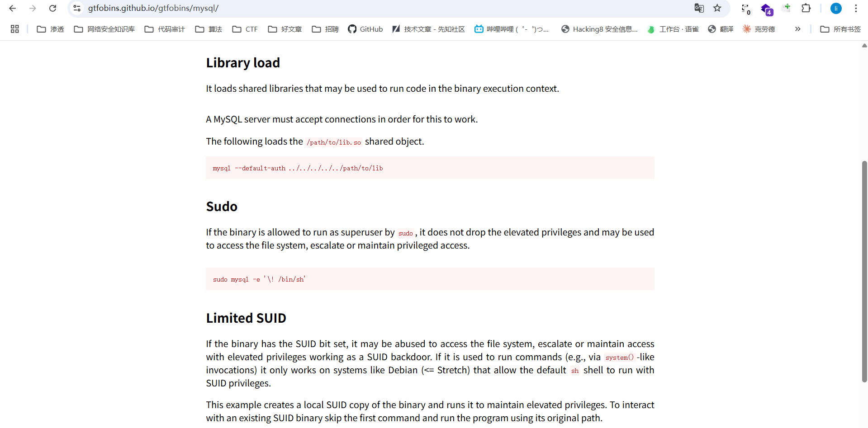
Task: Open the 代码审计 bookmark folder
Action: pyautogui.click(x=165, y=29)
